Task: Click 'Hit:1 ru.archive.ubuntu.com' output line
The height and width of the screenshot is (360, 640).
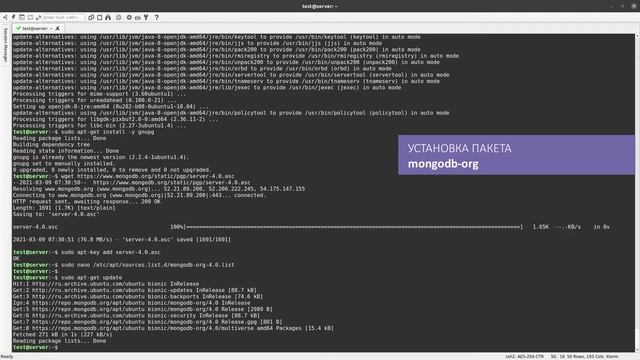Action: tap(106, 284)
